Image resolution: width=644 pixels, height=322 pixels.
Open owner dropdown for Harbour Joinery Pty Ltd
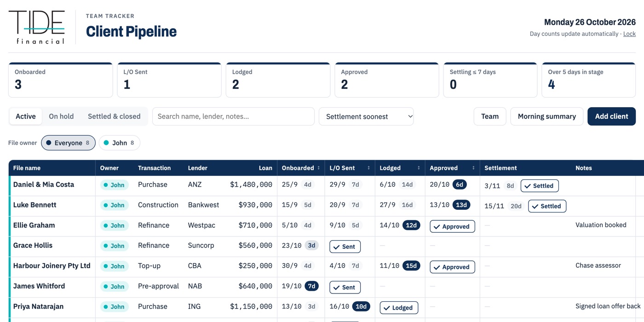(x=114, y=266)
